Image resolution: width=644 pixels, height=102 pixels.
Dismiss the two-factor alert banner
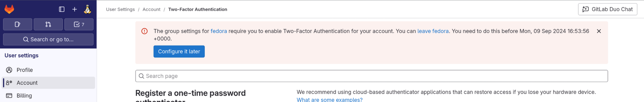click(599, 31)
